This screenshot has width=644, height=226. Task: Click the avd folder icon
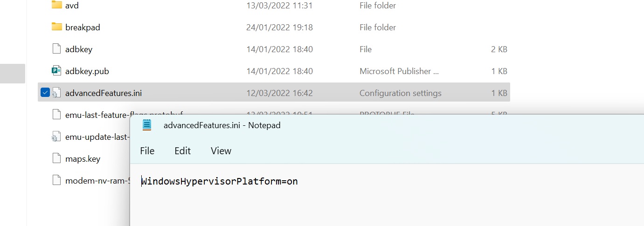pyautogui.click(x=56, y=5)
